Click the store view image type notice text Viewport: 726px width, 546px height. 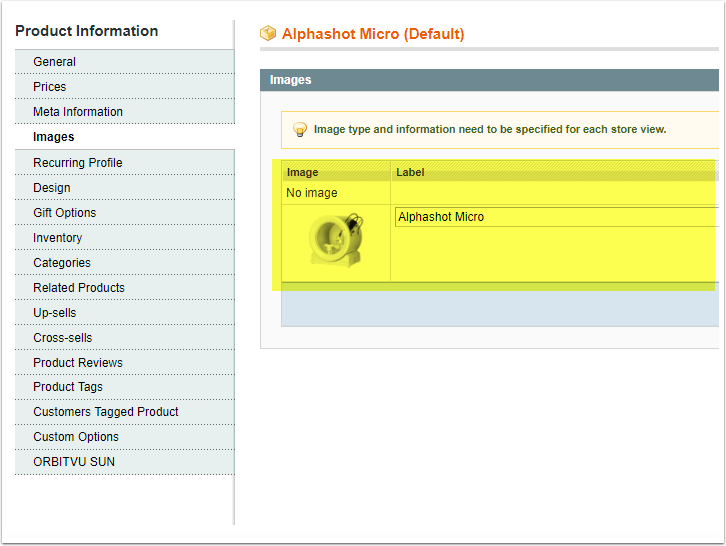point(490,129)
